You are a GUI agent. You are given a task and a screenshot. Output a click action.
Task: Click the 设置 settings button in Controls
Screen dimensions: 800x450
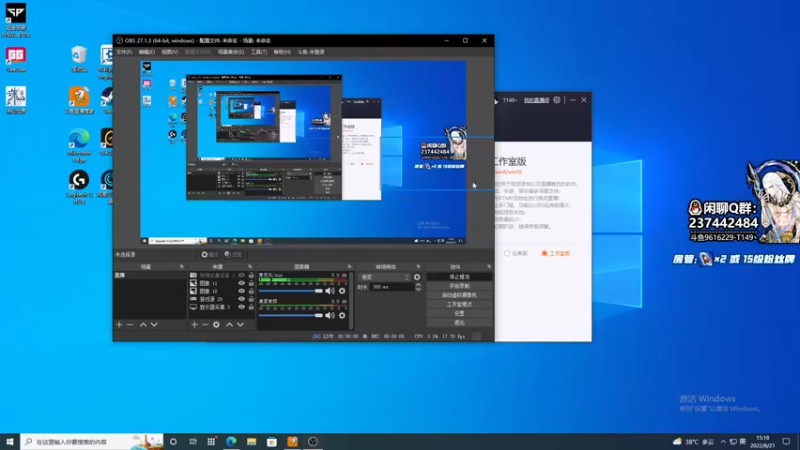(459, 314)
